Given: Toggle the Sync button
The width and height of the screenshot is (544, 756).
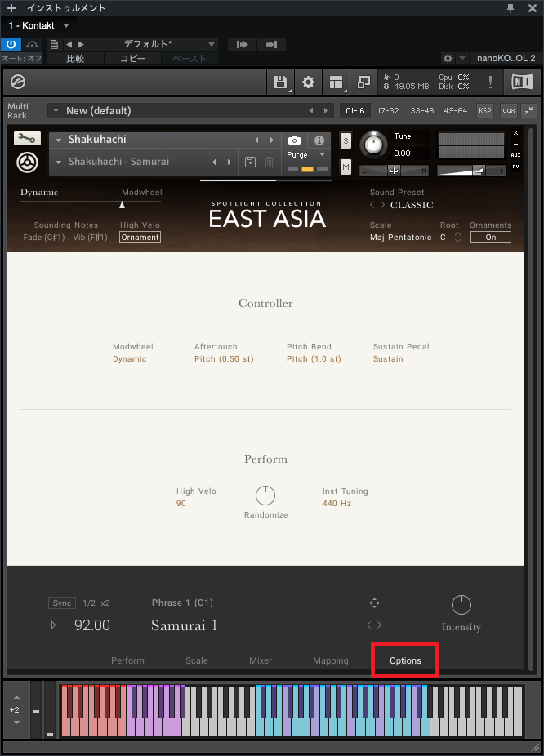Looking at the screenshot, I should coord(62,603).
